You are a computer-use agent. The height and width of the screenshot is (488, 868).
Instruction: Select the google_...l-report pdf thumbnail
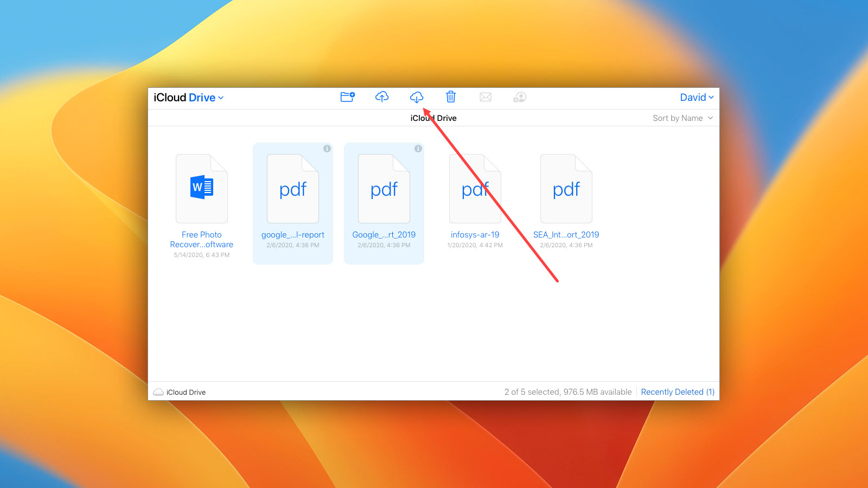293,188
